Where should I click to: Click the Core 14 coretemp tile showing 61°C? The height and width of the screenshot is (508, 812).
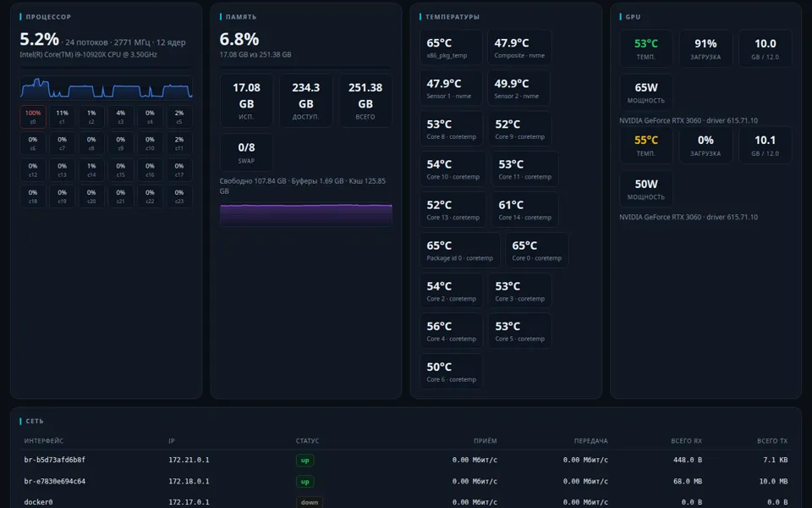(525, 209)
